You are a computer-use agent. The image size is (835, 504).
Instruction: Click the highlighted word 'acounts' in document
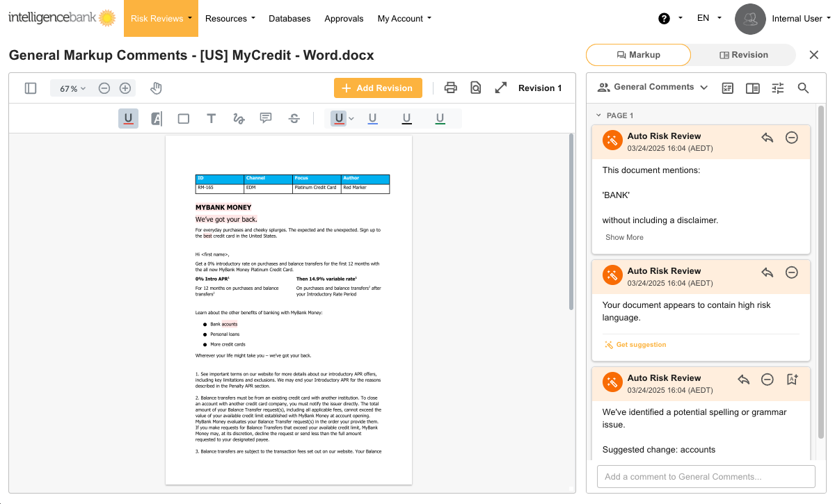click(230, 325)
